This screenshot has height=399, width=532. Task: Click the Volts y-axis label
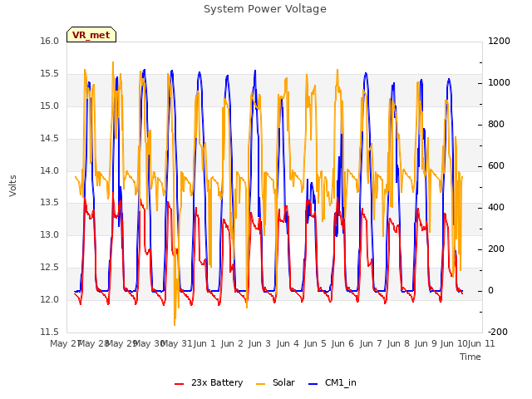pyautogui.click(x=12, y=185)
